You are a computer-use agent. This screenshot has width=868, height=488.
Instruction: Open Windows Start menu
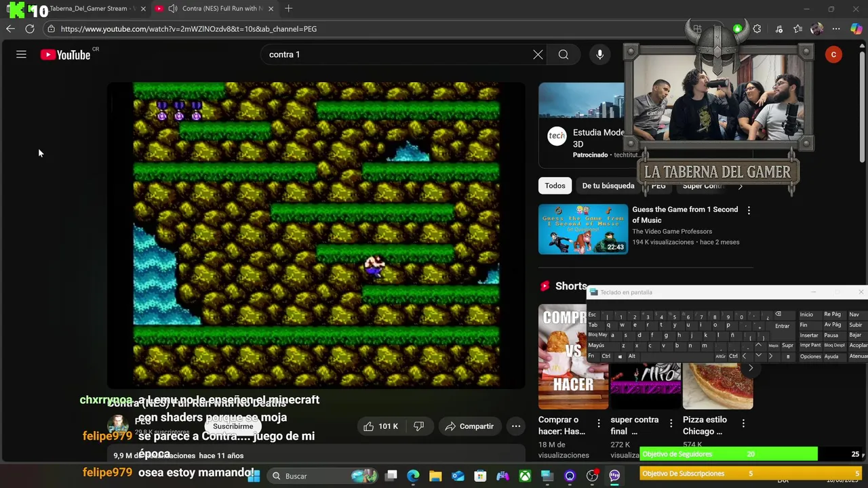pyautogui.click(x=254, y=476)
